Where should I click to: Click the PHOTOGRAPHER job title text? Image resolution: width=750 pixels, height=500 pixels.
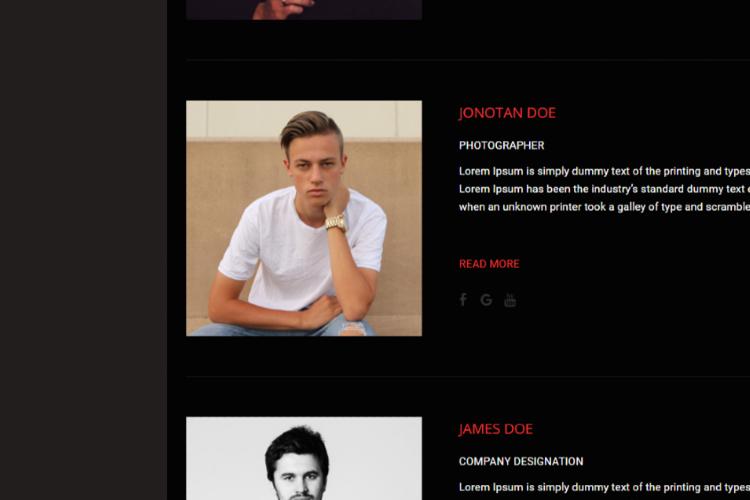click(x=501, y=145)
